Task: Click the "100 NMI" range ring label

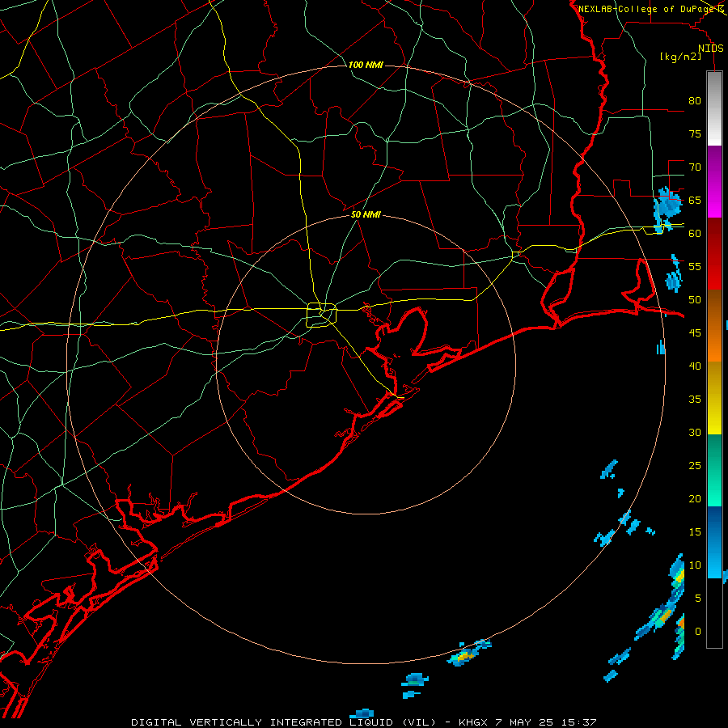Action: click(366, 65)
